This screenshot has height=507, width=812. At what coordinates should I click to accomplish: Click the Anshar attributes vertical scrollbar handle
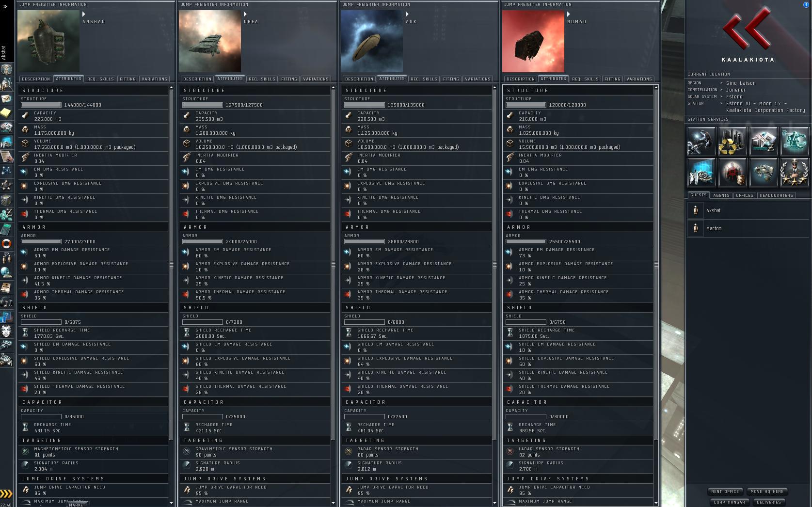171,265
